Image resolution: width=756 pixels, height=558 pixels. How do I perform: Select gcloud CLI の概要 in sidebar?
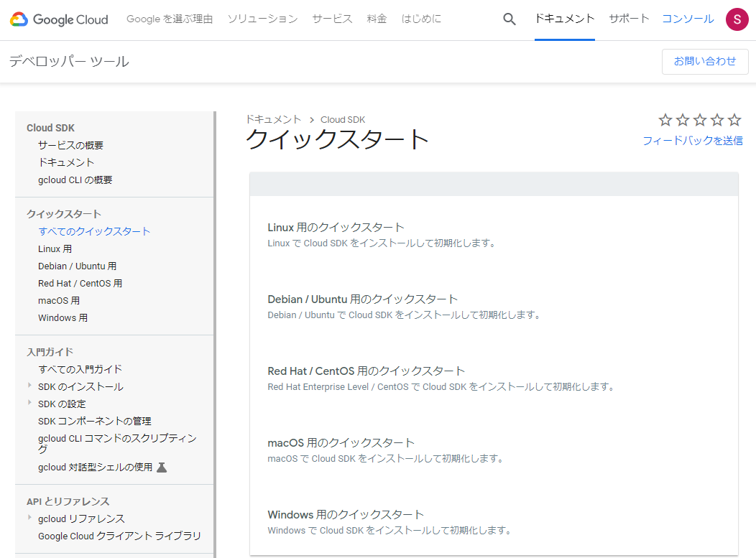pos(75,180)
